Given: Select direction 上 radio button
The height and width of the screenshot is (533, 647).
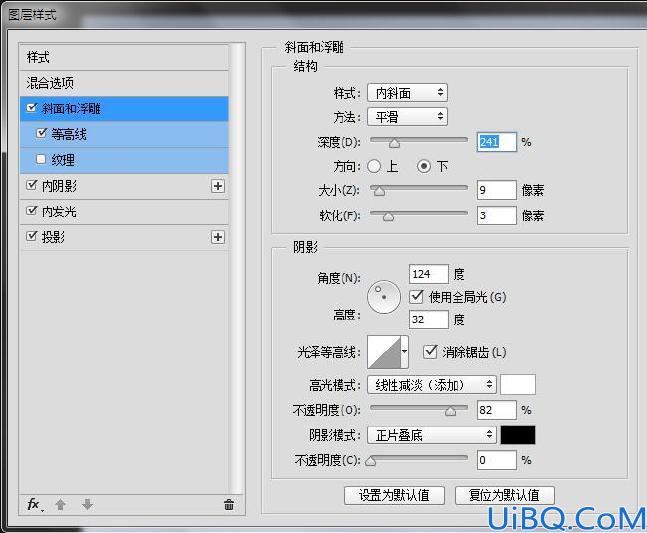Looking at the screenshot, I should click(374, 166).
